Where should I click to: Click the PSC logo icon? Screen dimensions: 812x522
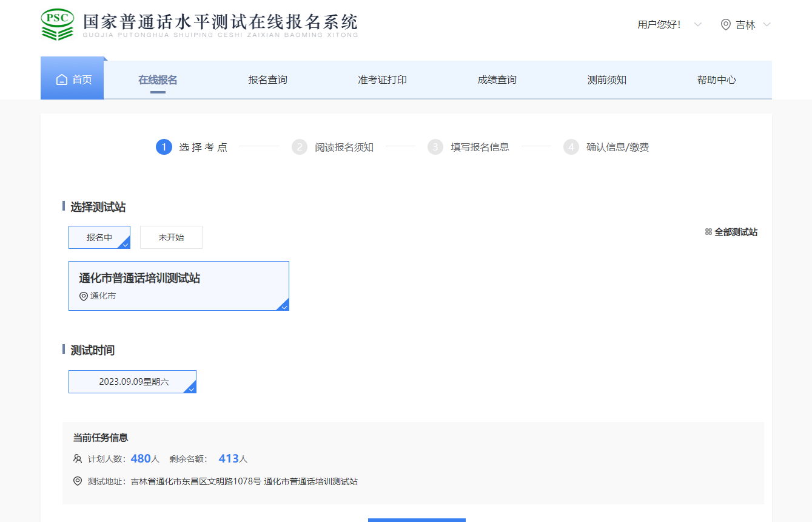[x=57, y=25]
